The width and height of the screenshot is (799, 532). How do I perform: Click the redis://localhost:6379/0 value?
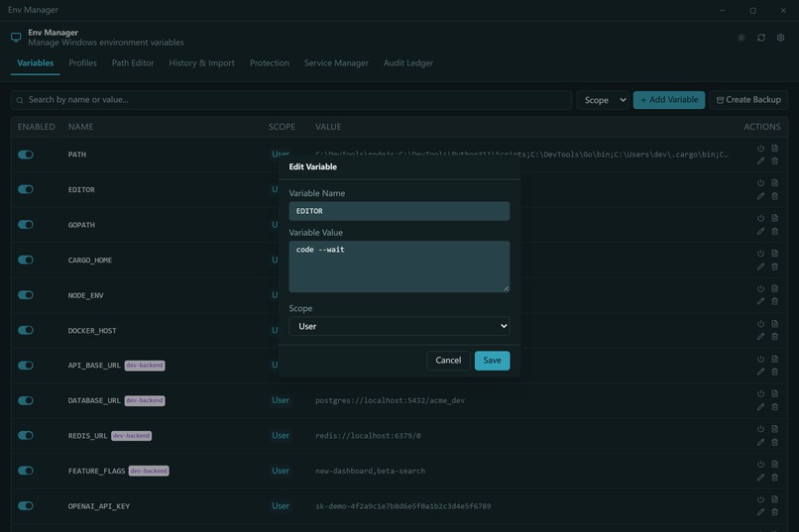pyautogui.click(x=368, y=436)
